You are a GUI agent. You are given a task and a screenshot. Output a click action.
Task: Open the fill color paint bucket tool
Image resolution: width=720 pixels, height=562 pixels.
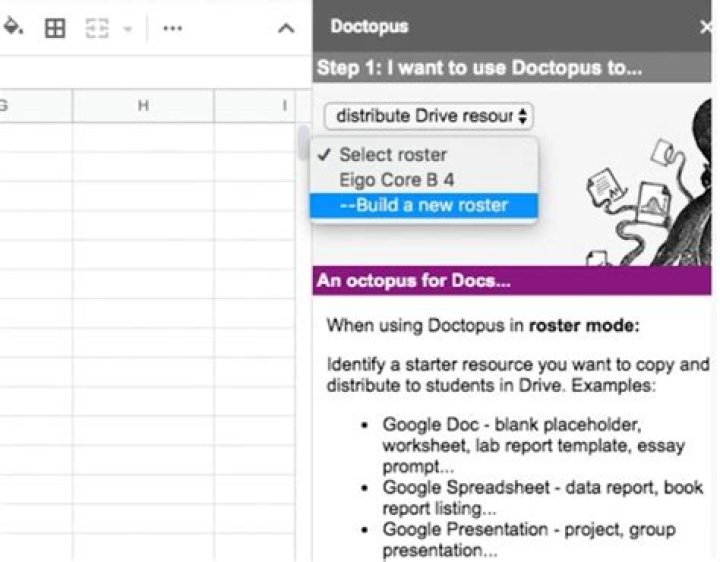pyautogui.click(x=13, y=28)
